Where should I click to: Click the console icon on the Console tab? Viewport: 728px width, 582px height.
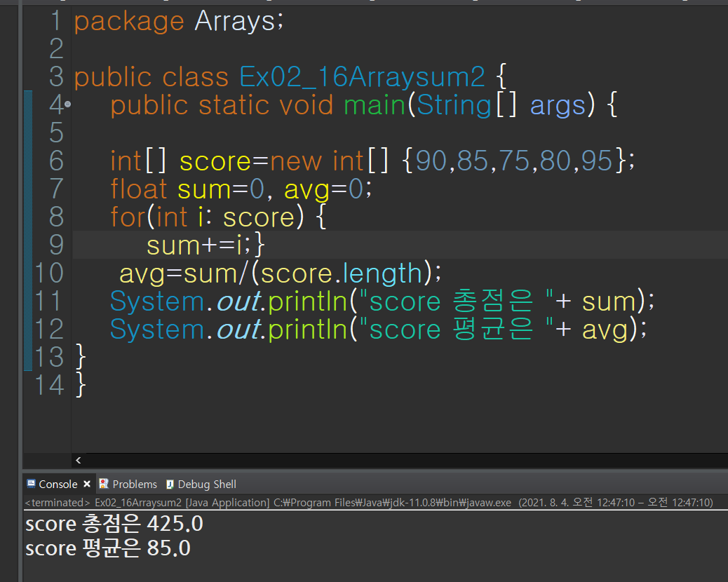point(32,484)
